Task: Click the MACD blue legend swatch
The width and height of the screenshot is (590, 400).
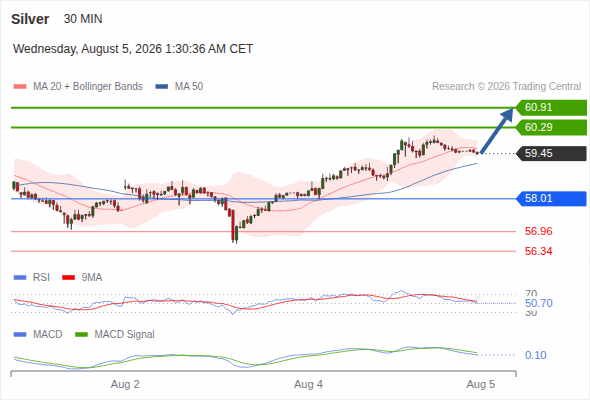Action: (x=20, y=335)
